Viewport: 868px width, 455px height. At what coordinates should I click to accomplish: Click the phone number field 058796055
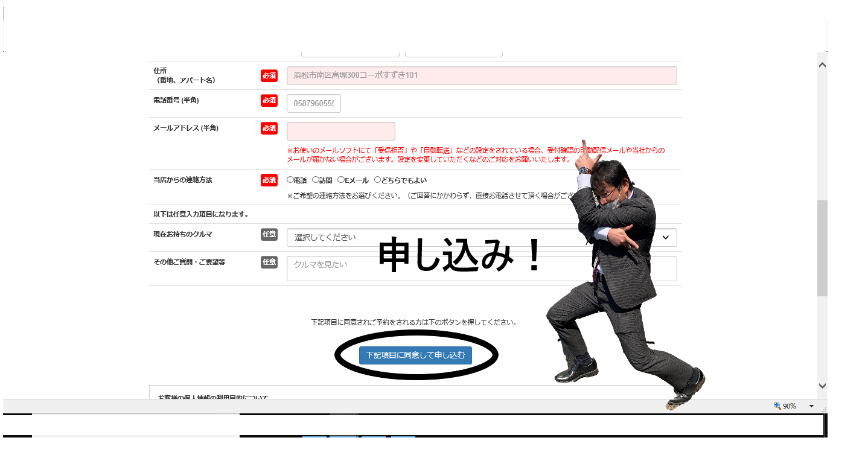(314, 103)
